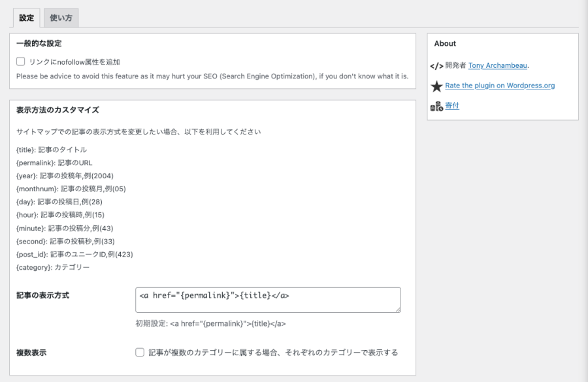The image size is (588, 382).
Task: Select the {hour}: 記事の投稿時 line
Action: coord(60,215)
